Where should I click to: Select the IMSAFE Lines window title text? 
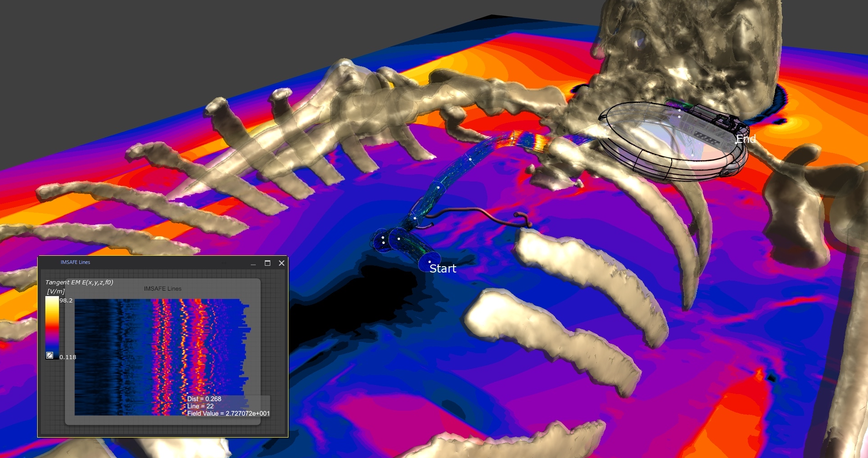75,262
